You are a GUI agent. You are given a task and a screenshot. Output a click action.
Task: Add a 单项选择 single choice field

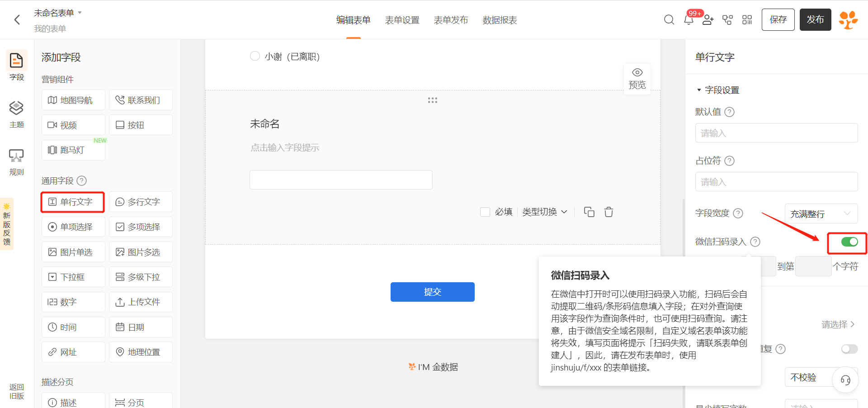click(x=73, y=227)
